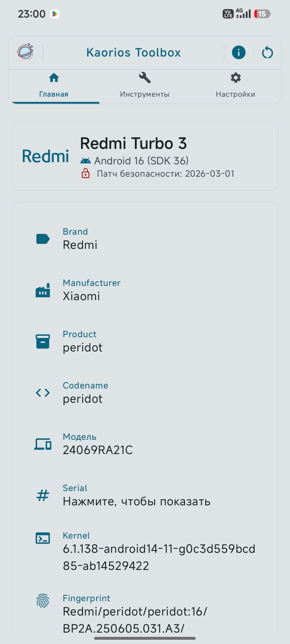Screen dimensions: 290x644
Task: Reveal serial via "Нажмите, чтобы показать"
Action: 136,501
